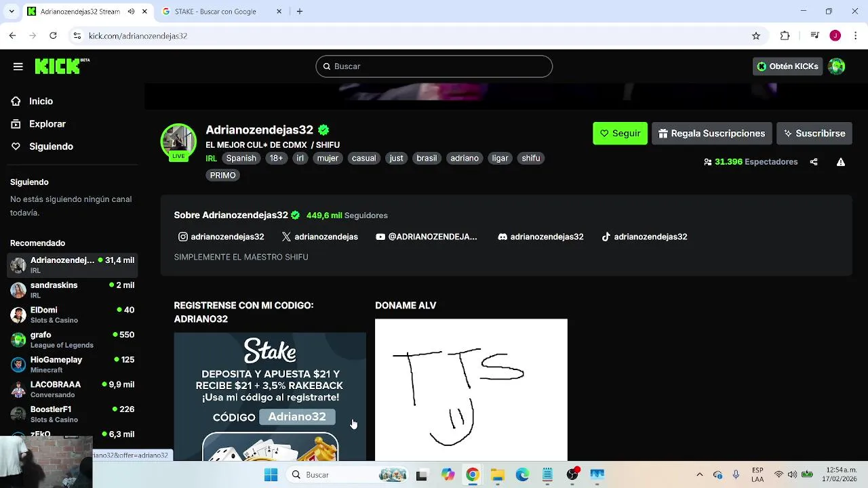Viewport: 868px width, 488px height.
Task: Open the taskbar volume control
Action: 793,474
